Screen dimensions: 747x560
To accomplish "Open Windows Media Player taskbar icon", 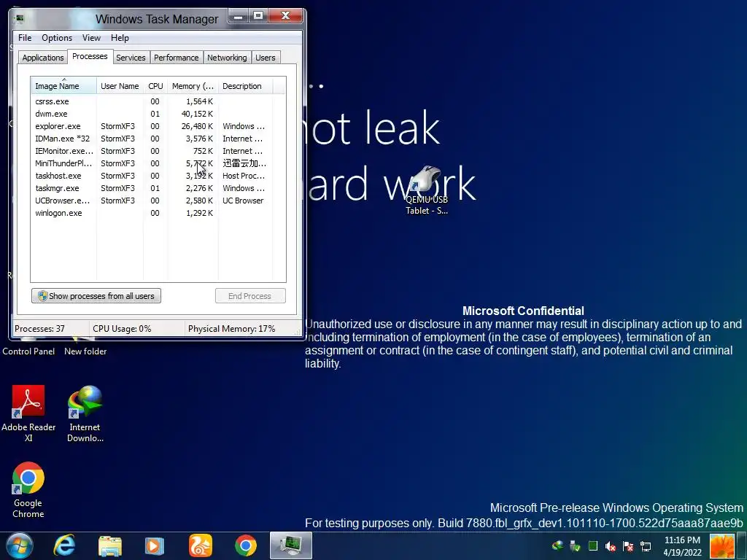I will [154, 545].
